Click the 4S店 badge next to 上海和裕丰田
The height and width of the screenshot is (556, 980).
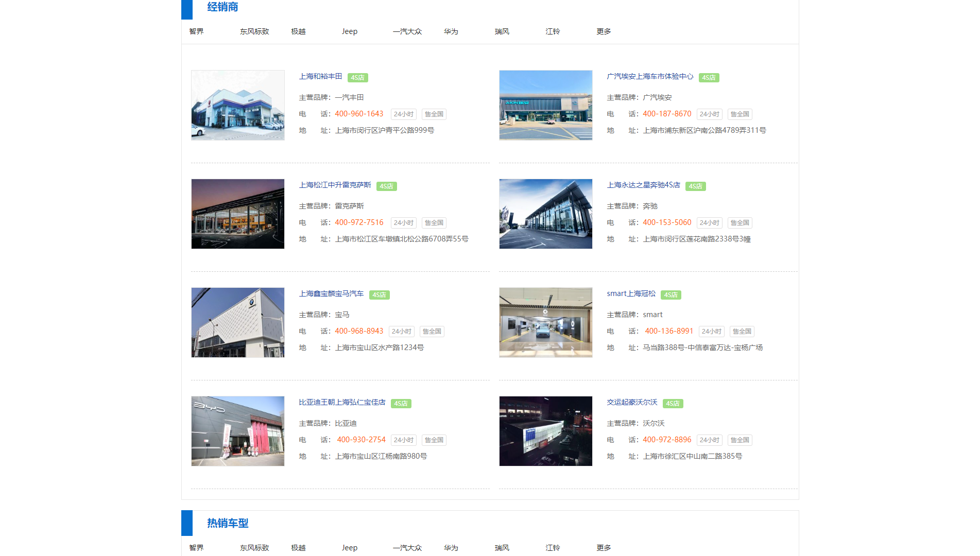click(x=357, y=78)
